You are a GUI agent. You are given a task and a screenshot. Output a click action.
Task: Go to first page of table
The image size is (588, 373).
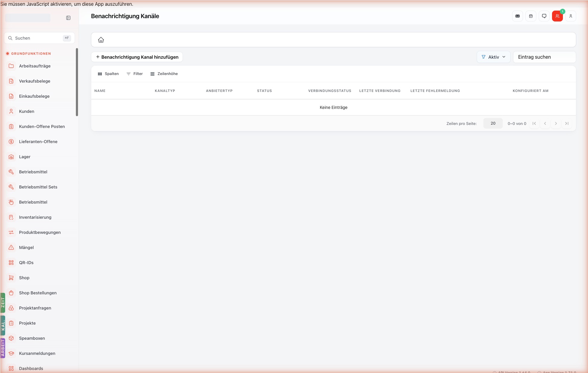tap(534, 123)
